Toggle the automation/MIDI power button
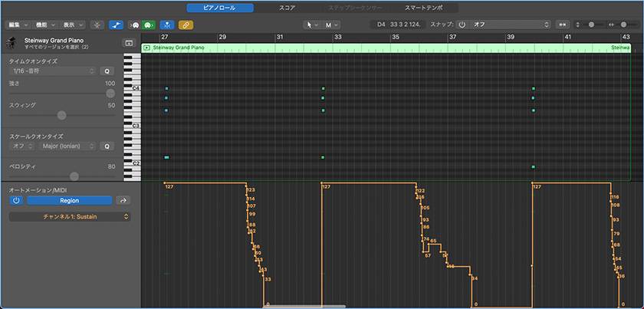Viewport: 644px width, 309px height. (16, 200)
